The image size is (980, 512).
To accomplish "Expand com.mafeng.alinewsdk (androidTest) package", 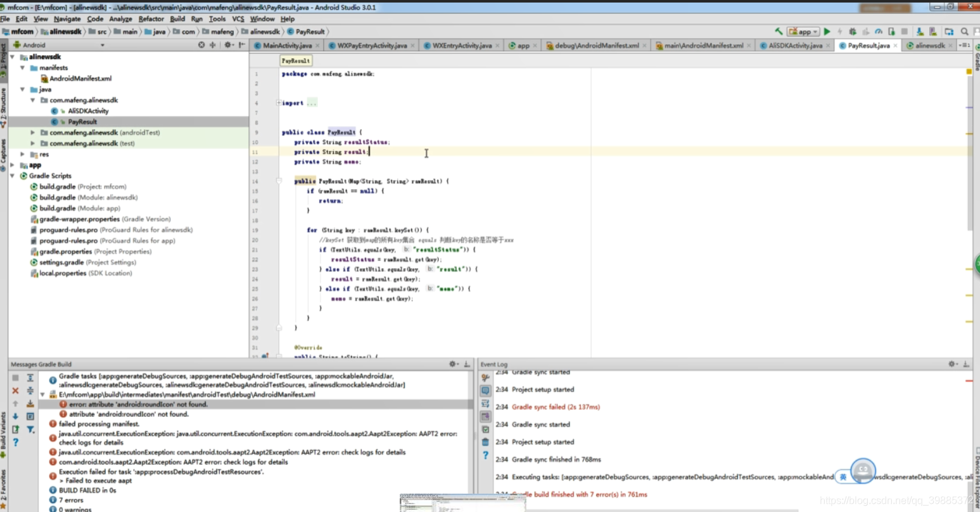I will tap(33, 132).
